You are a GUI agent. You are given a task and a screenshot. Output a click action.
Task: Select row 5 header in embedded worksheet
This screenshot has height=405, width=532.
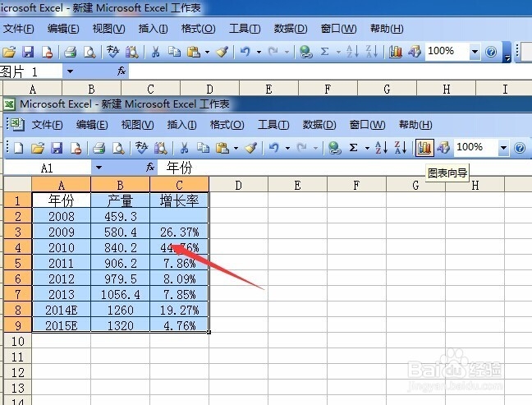[x=17, y=263]
